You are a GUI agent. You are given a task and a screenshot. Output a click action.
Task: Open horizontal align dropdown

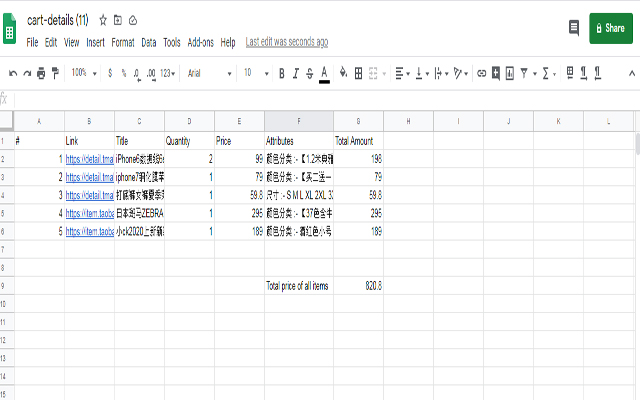[402, 73]
